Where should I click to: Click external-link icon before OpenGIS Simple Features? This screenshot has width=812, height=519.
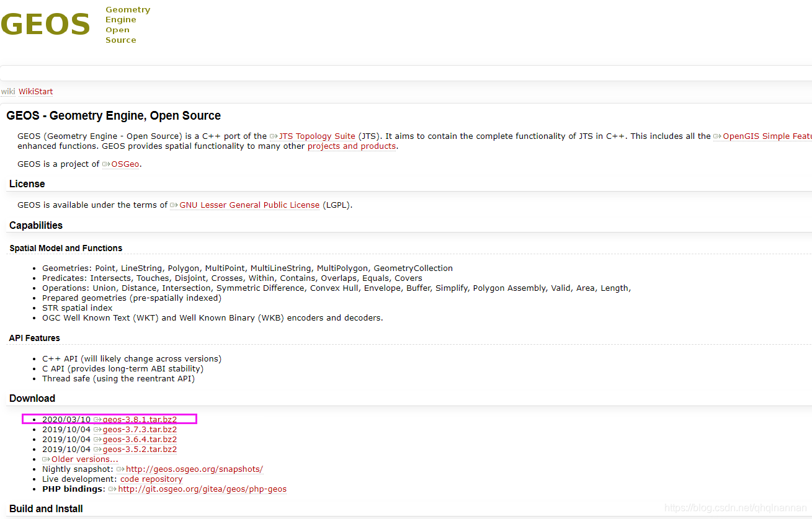718,136
